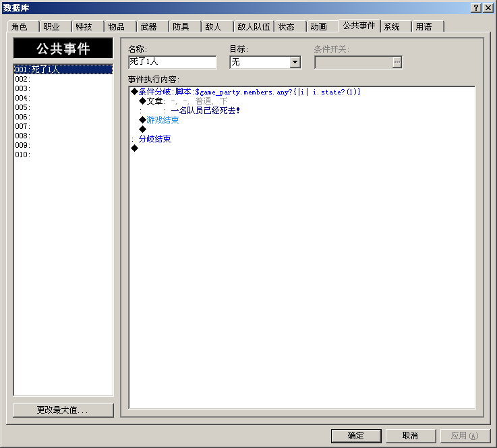497x448 pixels.
Task: Select the empty command line after 游戏结束
Action: (302, 130)
